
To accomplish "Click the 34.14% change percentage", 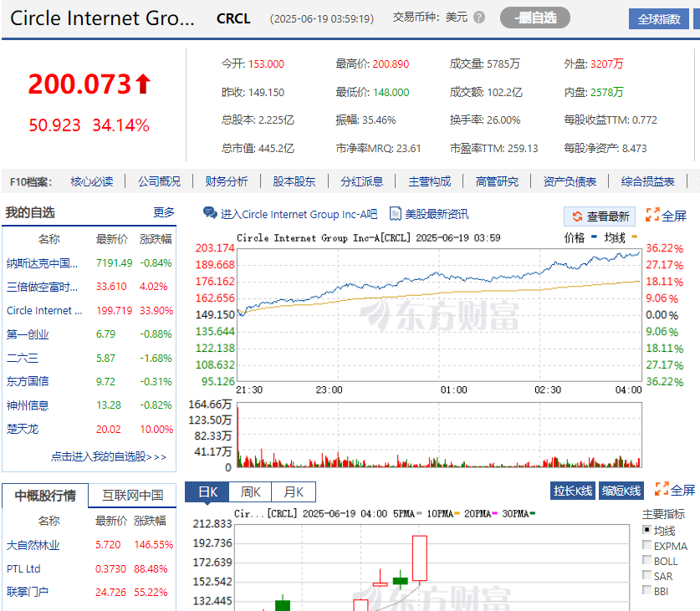I will [120, 125].
